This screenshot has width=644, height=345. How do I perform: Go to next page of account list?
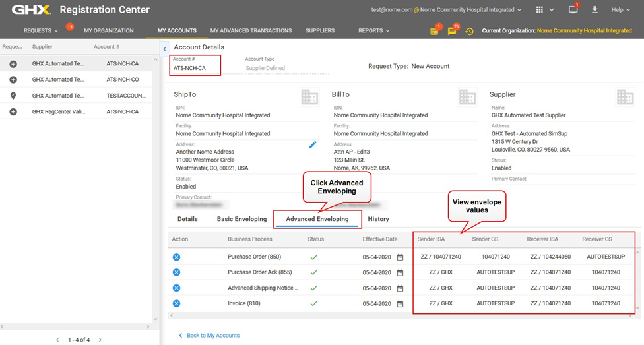(100, 340)
